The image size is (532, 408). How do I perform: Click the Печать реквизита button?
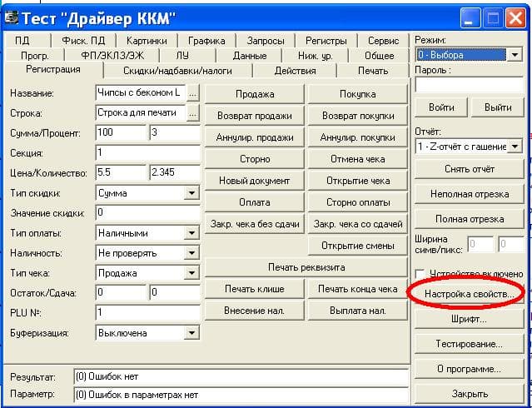(x=306, y=267)
